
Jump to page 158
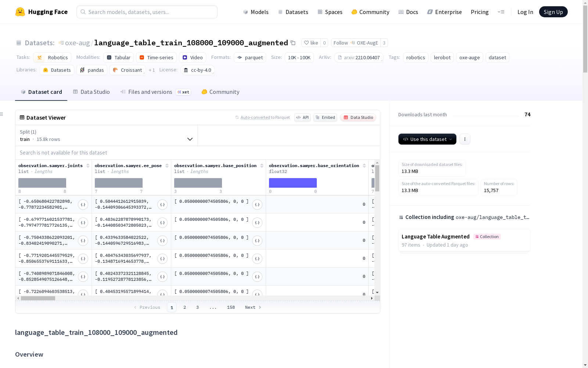231,307
